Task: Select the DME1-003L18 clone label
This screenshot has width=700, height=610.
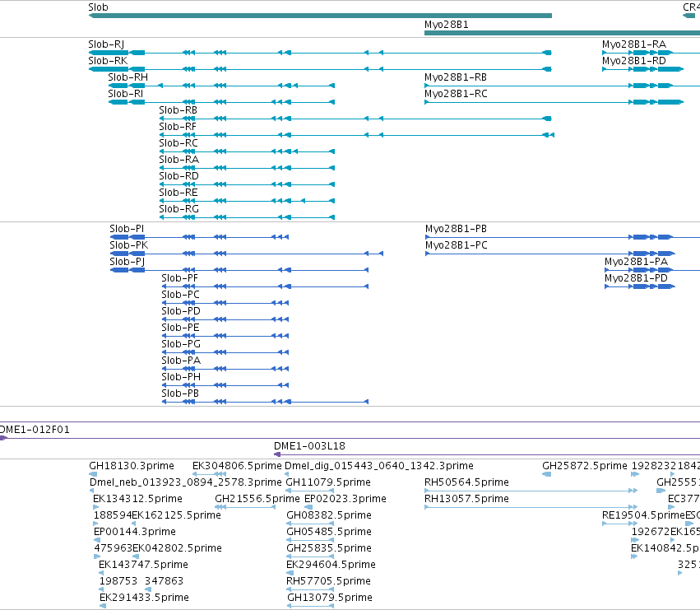Action: click(x=310, y=446)
